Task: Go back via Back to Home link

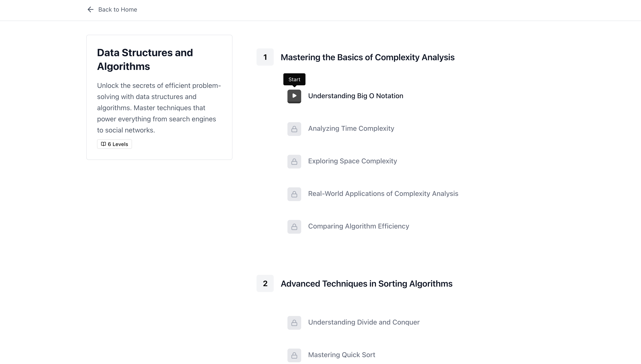Action: tap(117, 9)
